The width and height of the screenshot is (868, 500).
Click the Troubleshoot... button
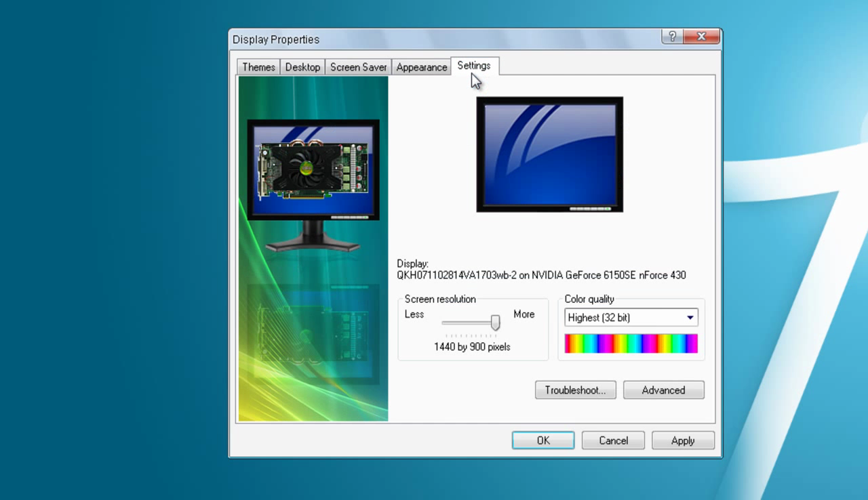tap(575, 390)
